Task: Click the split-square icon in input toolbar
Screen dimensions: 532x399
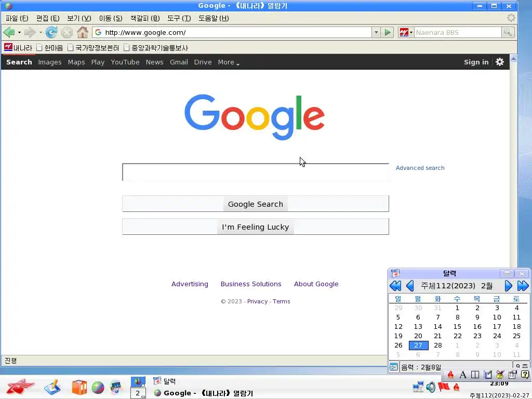Action: pos(475,375)
